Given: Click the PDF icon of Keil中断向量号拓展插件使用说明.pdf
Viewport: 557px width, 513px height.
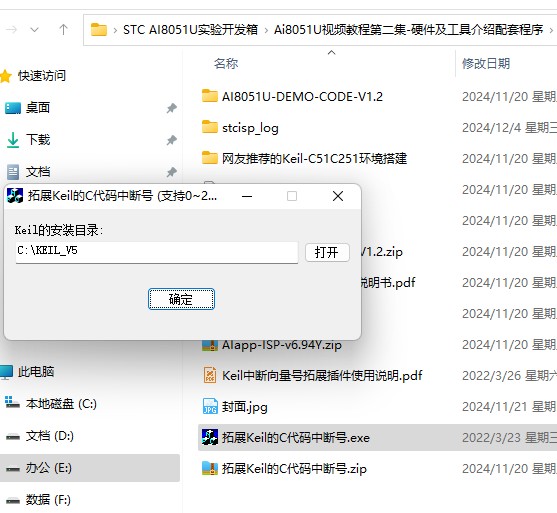Looking at the screenshot, I should pyautogui.click(x=210, y=375).
